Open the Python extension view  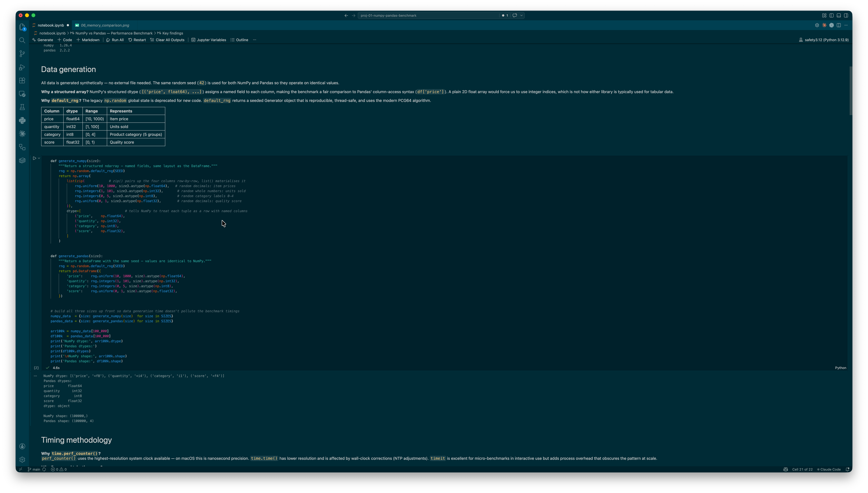22,121
